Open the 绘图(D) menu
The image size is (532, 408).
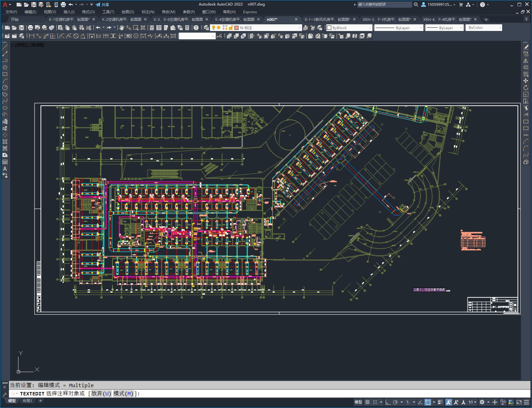(128, 12)
